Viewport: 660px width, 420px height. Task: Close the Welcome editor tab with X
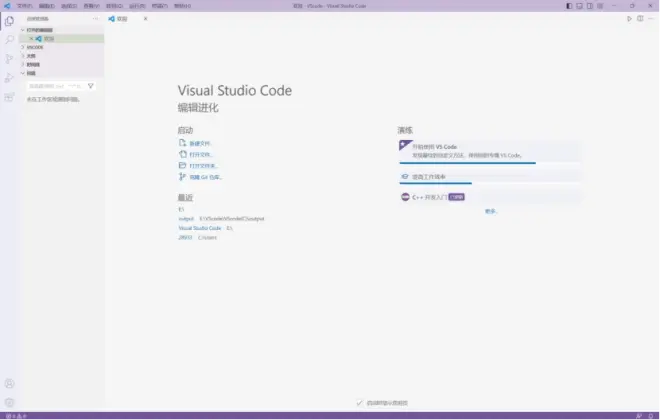click(x=146, y=19)
